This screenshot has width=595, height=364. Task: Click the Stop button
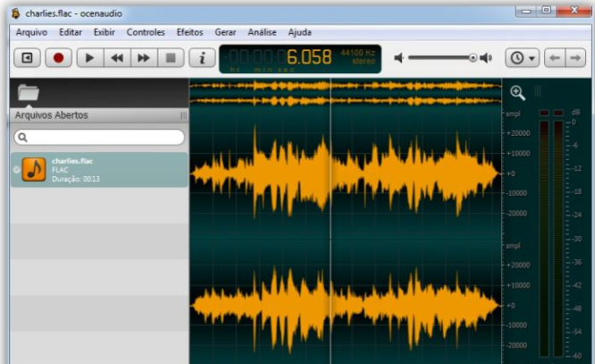click(x=171, y=58)
